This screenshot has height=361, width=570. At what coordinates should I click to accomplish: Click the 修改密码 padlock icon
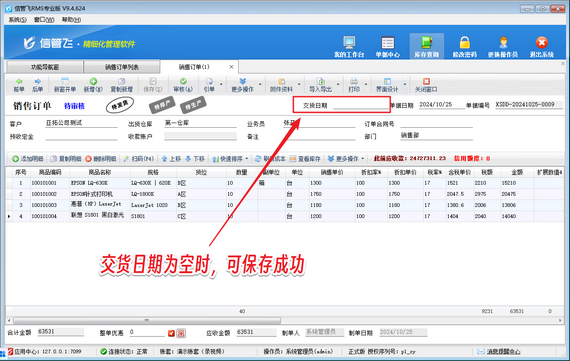[x=464, y=47]
